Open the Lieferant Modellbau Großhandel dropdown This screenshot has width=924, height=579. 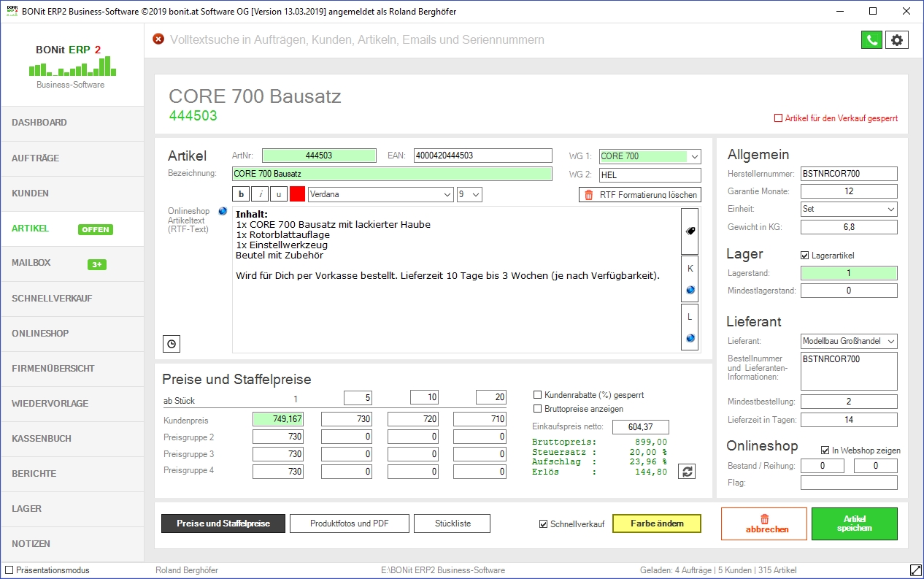(849, 341)
